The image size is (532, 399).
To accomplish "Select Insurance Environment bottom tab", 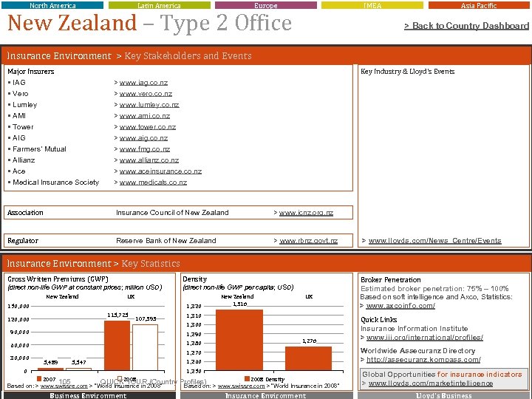I will pos(266,395).
